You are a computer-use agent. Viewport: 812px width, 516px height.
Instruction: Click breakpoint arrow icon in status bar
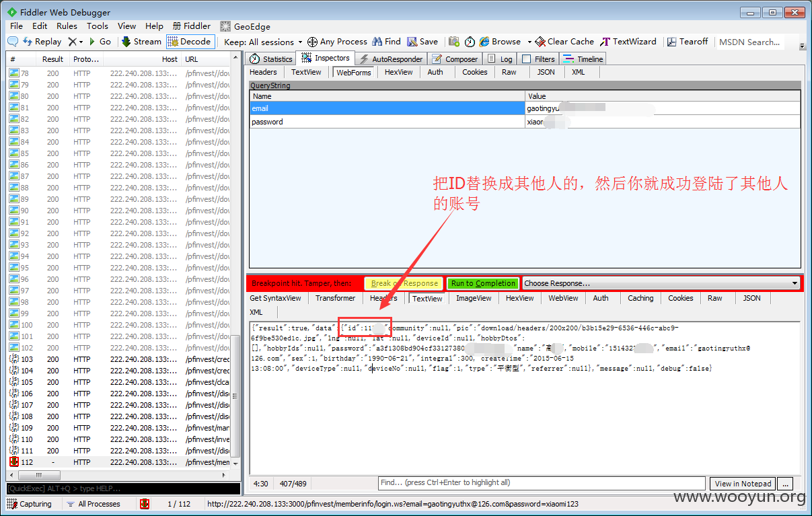click(145, 504)
